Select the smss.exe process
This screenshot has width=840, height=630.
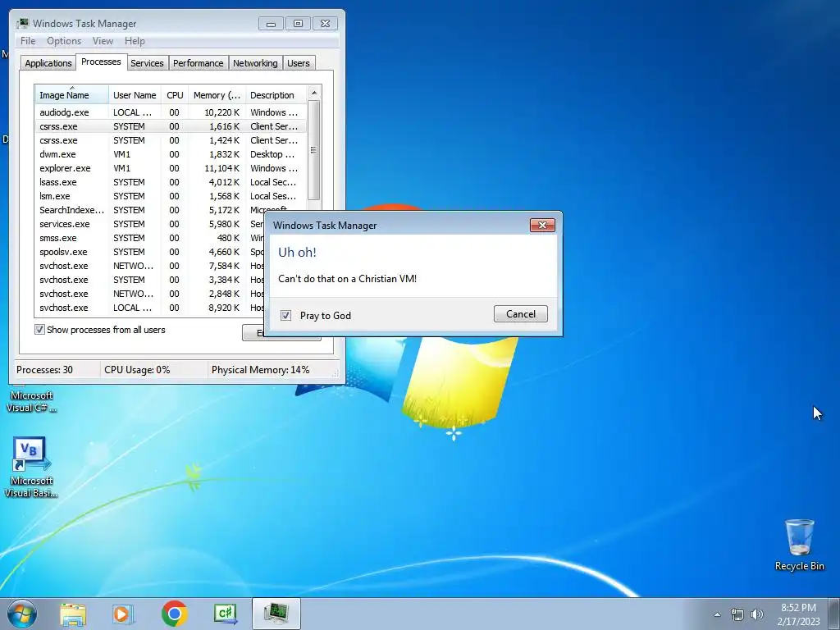[x=150, y=238]
